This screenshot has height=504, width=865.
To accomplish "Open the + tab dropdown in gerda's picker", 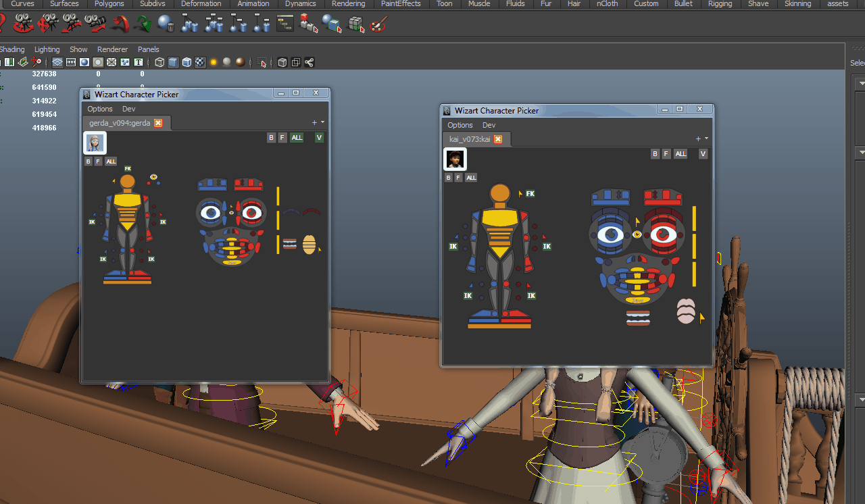I will point(315,122).
